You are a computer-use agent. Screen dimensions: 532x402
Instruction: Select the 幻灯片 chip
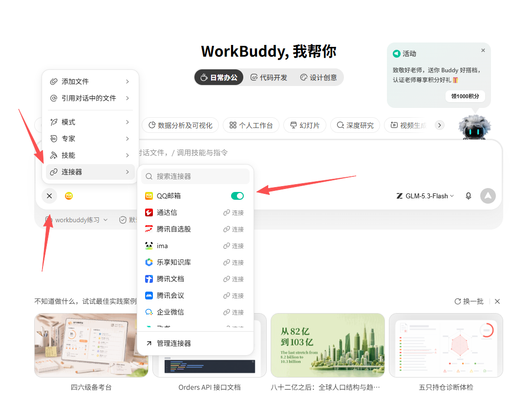coord(305,126)
